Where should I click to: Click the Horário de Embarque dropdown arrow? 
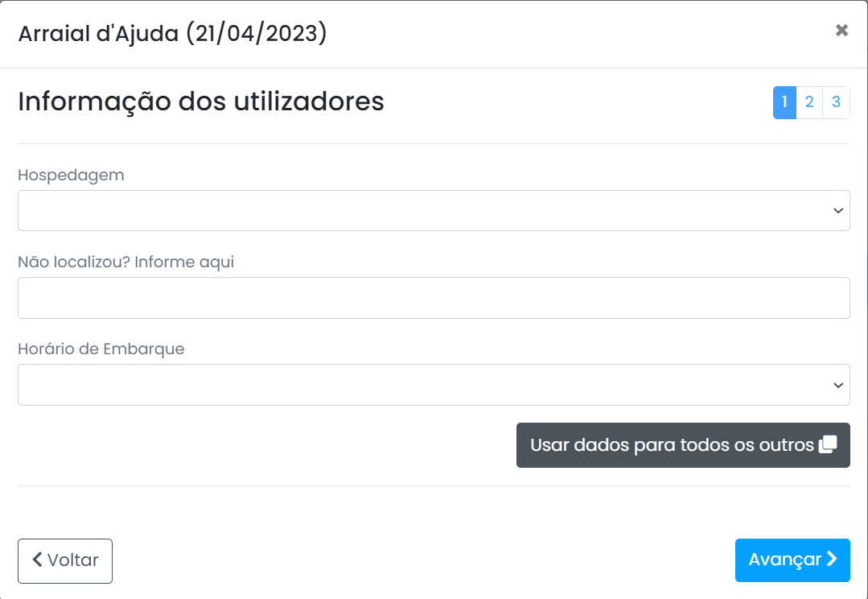(838, 385)
